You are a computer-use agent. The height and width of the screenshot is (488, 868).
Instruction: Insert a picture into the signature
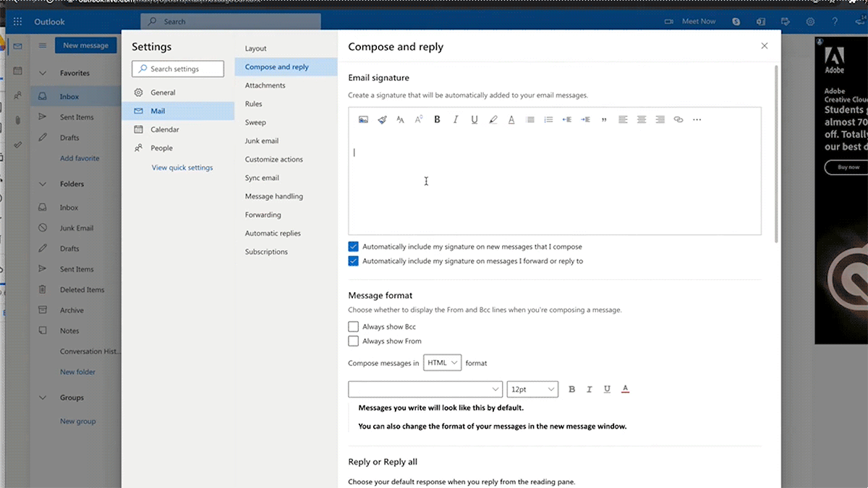pos(363,119)
